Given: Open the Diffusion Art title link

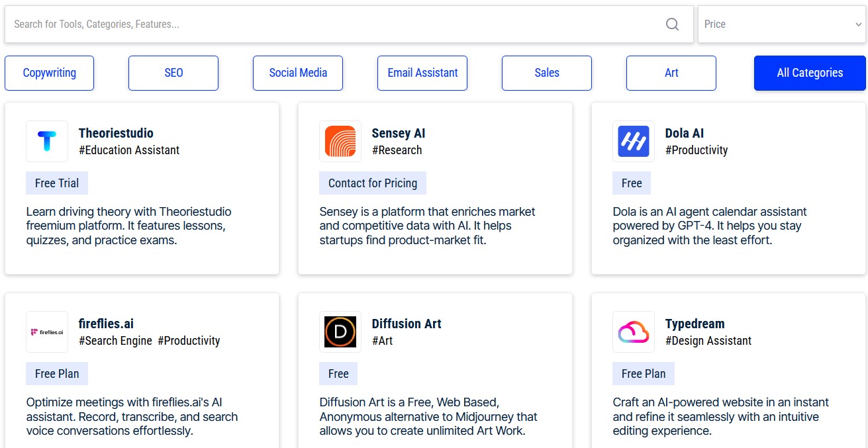Looking at the screenshot, I should pyautogui.click(x=407, y=324).
